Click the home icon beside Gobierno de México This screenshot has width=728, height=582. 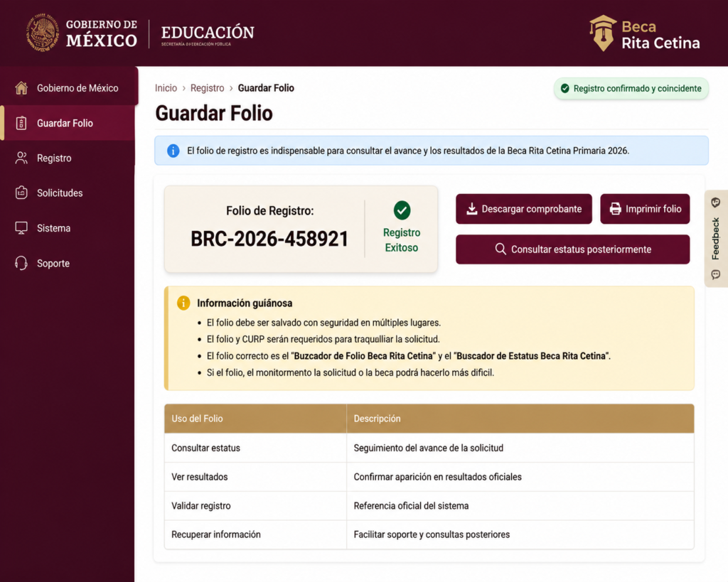21,87
